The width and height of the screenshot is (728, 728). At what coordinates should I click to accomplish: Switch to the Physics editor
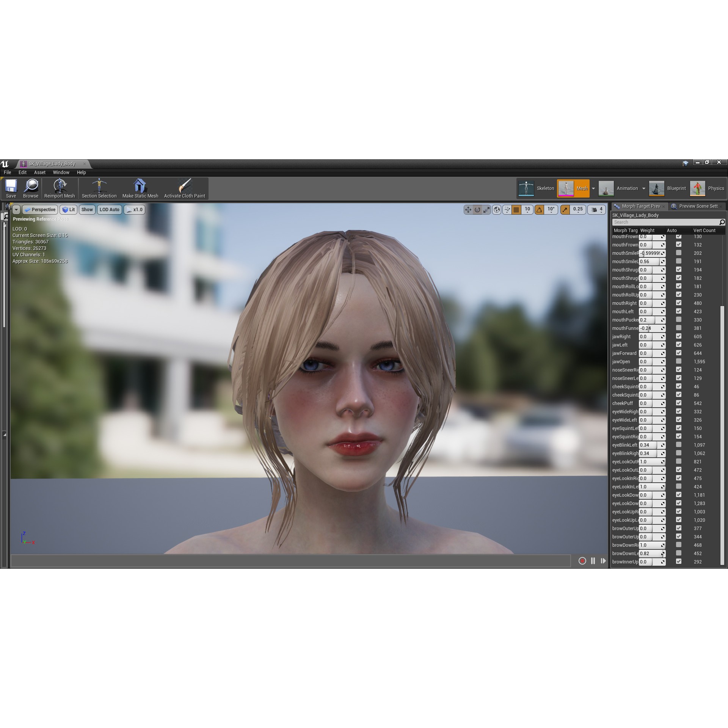click(707, 188)
